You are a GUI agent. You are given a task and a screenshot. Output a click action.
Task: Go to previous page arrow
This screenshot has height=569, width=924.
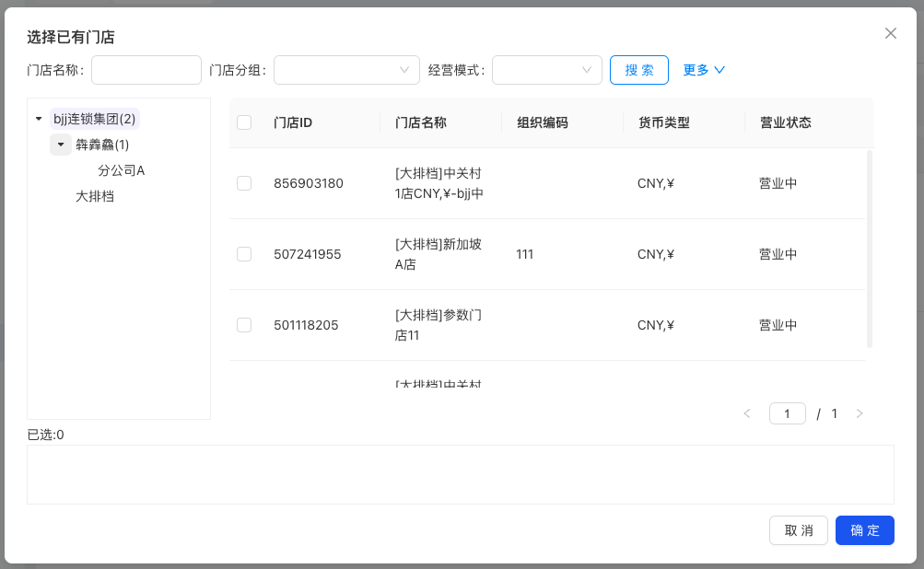pos(747,413)
